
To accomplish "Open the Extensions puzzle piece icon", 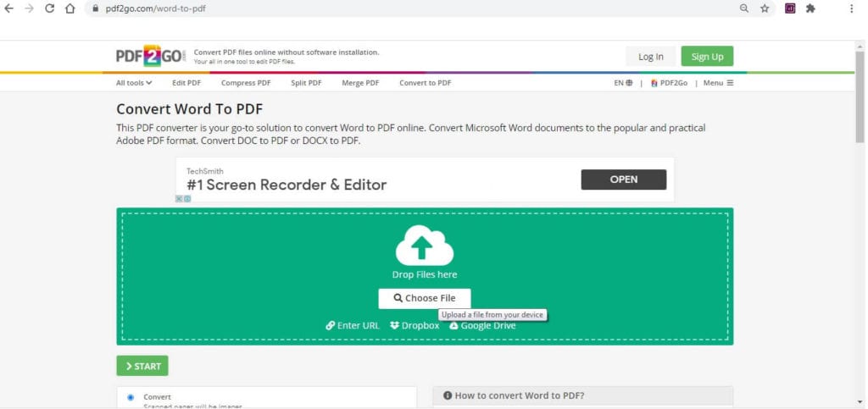I will click(x=810, y=8).
